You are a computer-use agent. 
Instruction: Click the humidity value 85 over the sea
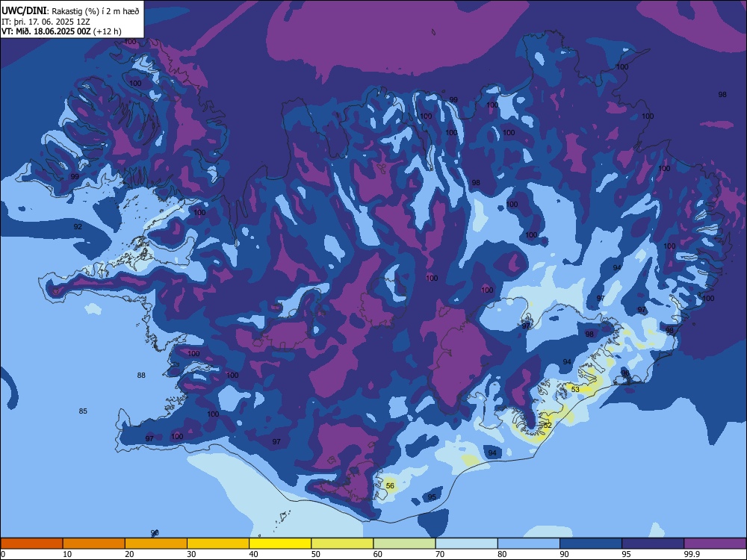coord(83,411)
